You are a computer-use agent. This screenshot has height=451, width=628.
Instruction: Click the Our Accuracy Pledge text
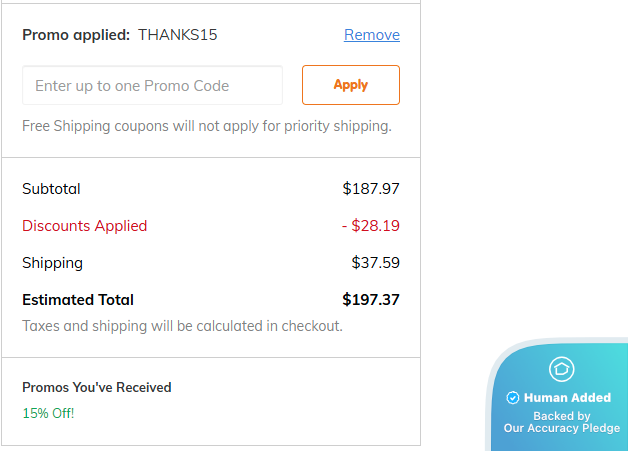click(561, 428)
